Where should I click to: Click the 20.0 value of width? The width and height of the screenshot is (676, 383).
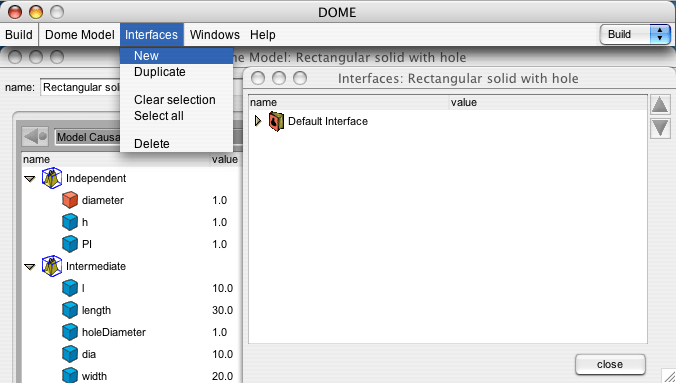pyautogui.click(x=222, y=376)
